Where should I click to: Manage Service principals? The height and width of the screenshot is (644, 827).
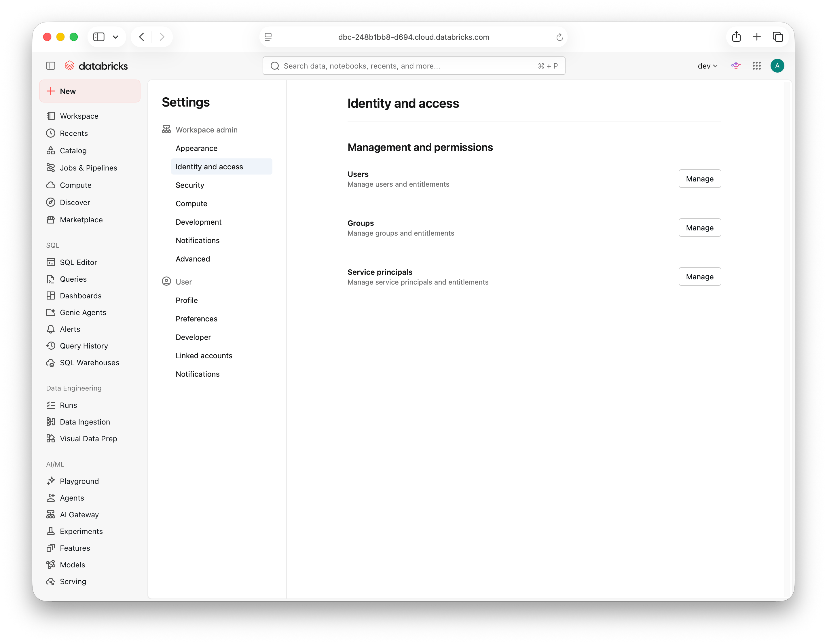pos(699,276)
